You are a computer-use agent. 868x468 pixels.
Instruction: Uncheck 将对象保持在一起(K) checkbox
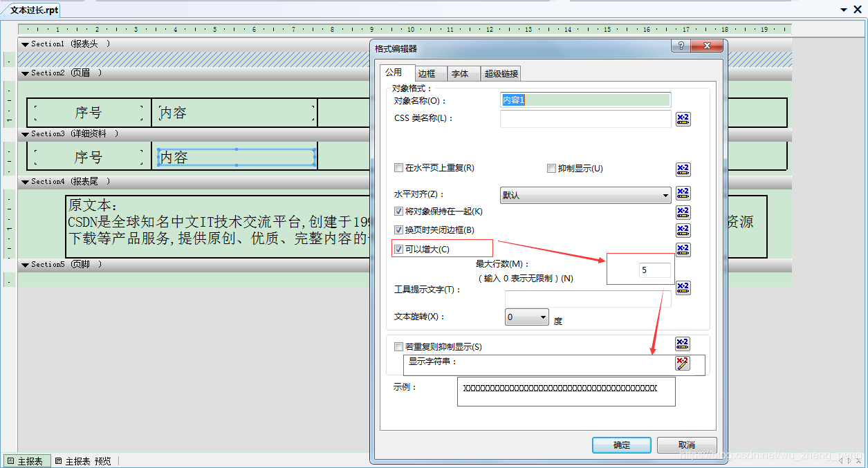pyautogui.click(x=398, y=212)
